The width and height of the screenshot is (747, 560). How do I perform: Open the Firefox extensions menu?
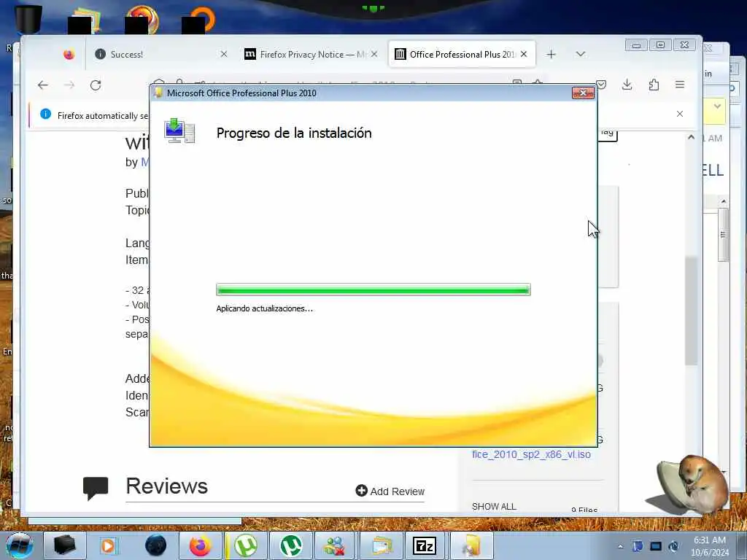(x=654, y=85)
